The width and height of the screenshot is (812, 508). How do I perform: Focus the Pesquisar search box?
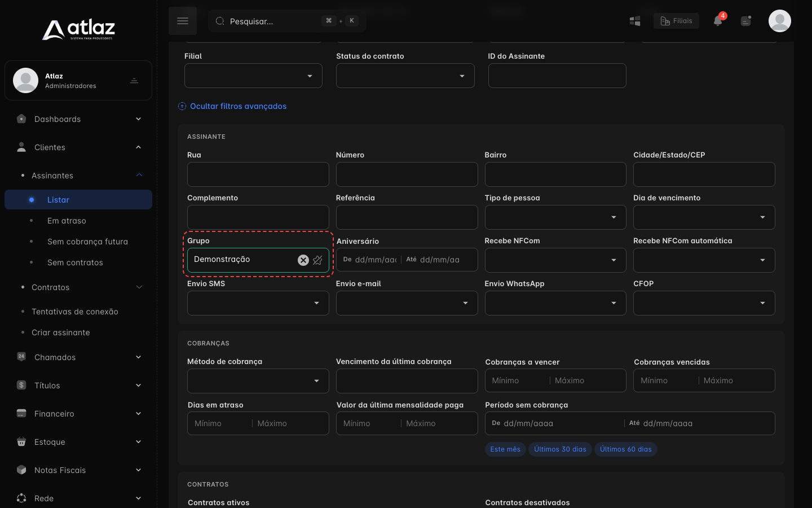click(287, 21)
